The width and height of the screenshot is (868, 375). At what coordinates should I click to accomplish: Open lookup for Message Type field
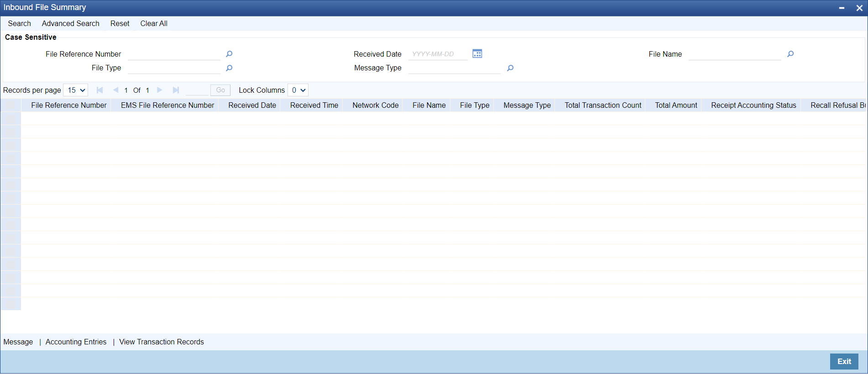[x=510, y=68]
